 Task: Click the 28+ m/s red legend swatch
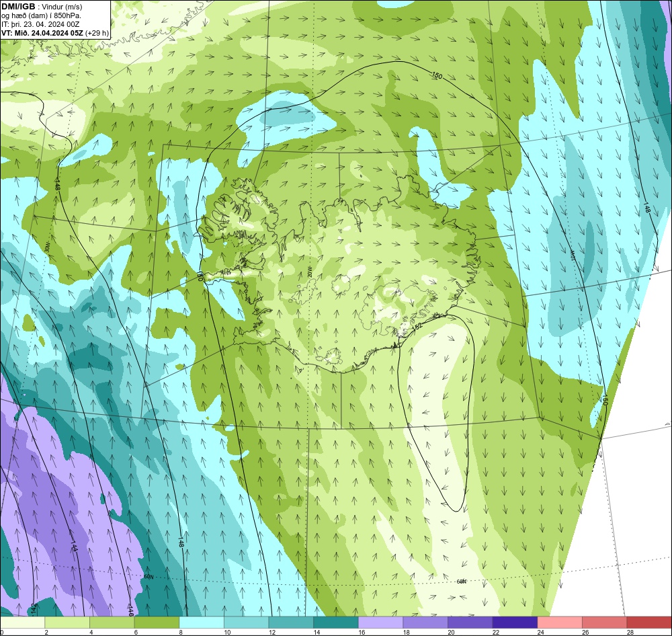pos(649,623)
